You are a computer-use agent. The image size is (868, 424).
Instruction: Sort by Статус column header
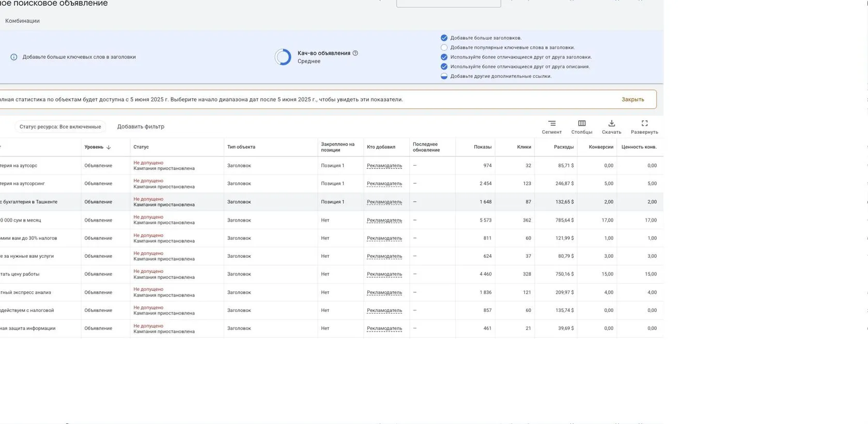click(x=141, y=147)
